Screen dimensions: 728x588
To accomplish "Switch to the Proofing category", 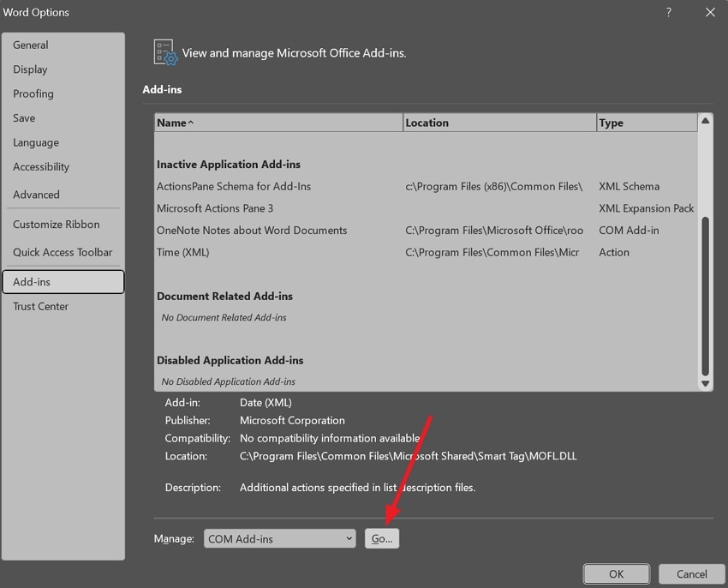I will (33, 93).
